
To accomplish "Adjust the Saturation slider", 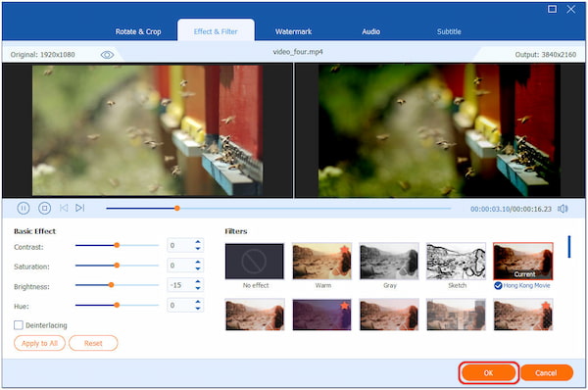I will [x=117, y=266].
